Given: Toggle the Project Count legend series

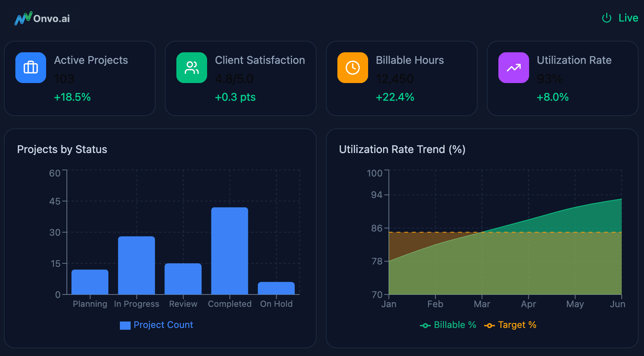Looking at the screenshot, I should coord(163,325).
